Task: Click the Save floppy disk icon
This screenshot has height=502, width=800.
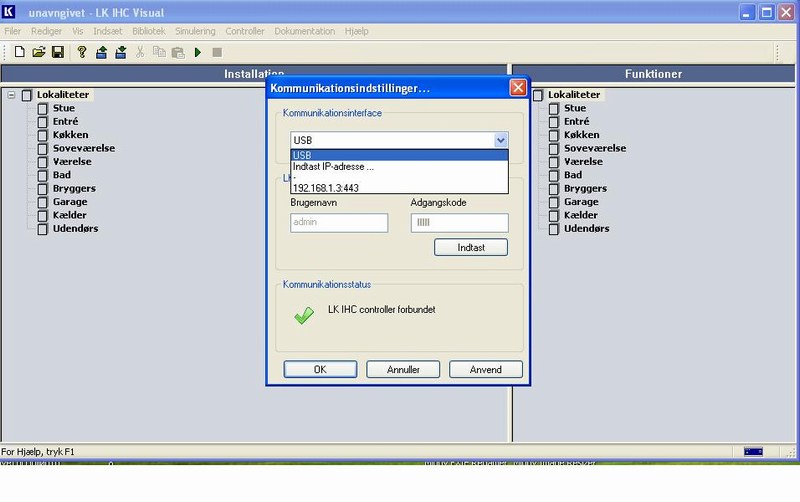Action: pyautogui.click(x=57, y=52)
